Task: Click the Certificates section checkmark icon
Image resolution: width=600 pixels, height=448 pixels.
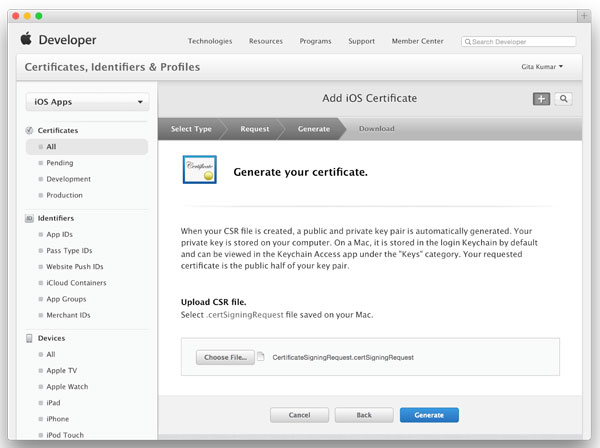Action: [x=29, y=130]
